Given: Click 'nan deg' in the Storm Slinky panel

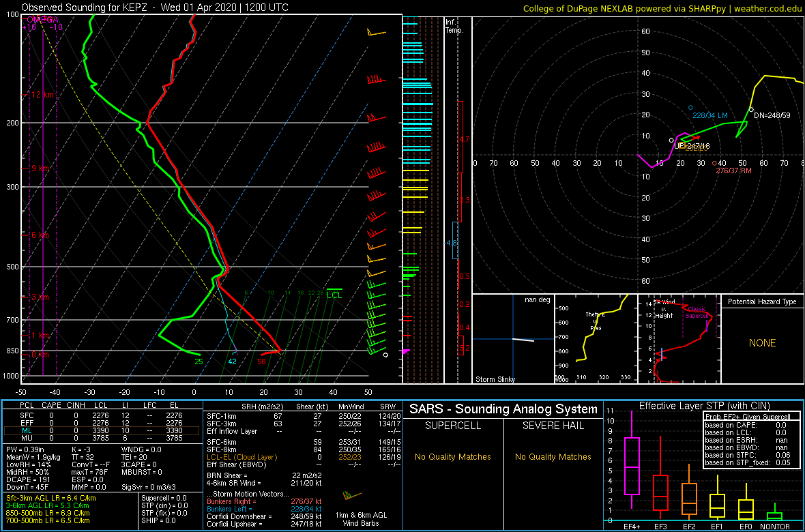Looking at the screenshot, I should point(537,299).
